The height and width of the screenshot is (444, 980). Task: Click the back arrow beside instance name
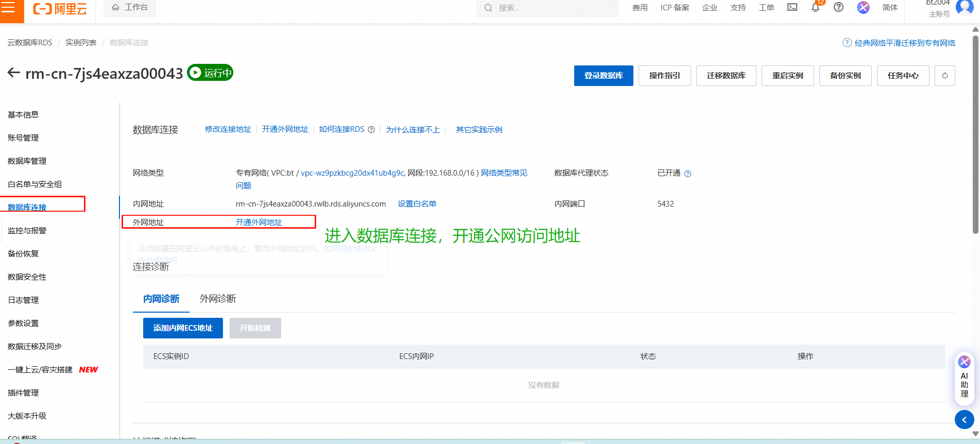pyautogui.click(x=14, y=73)
